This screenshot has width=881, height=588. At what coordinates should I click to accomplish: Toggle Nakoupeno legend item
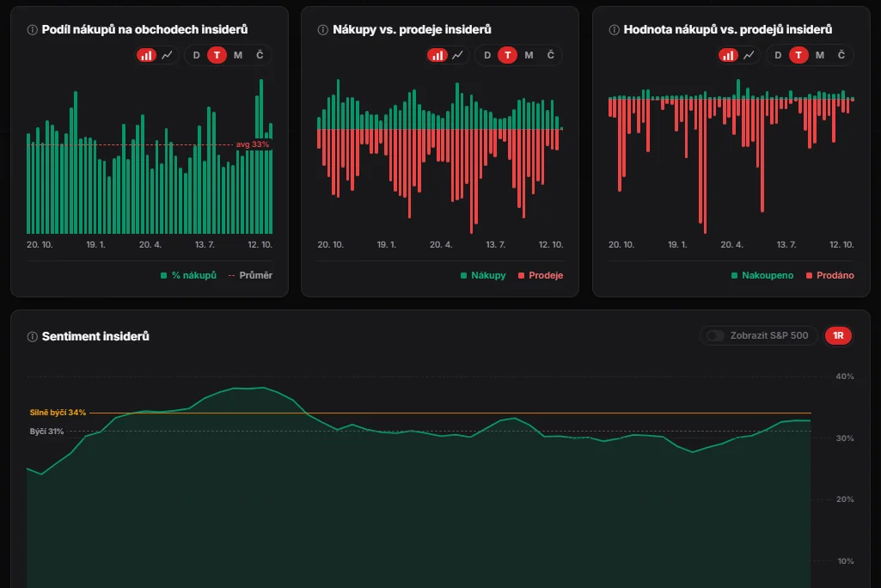point(762,275)
